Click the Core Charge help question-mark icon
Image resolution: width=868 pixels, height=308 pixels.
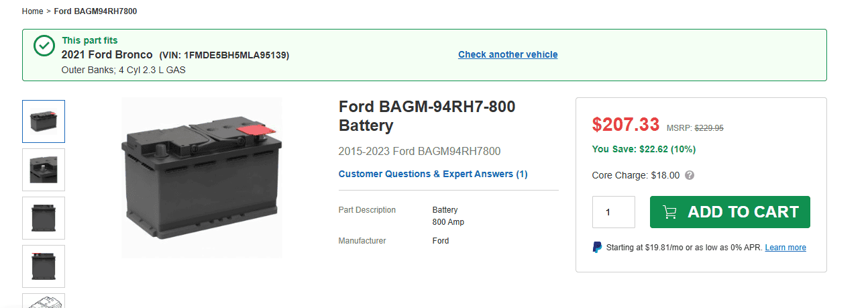point(690,176)
